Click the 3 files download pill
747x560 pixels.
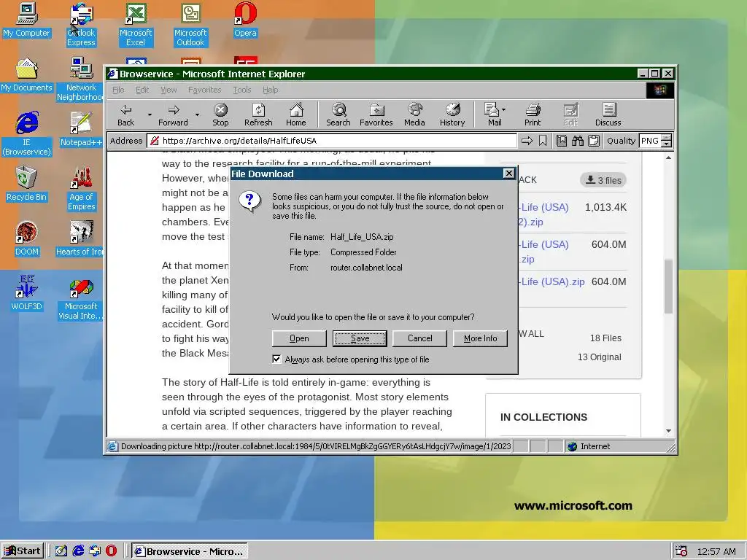click(603, 180)
